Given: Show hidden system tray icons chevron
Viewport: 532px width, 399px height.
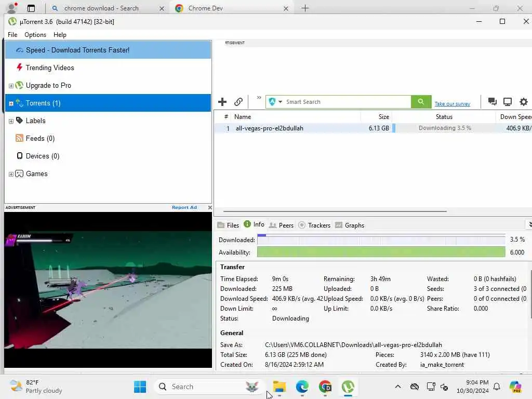Looking at the screenshot, I should click(x=398, y=387).
